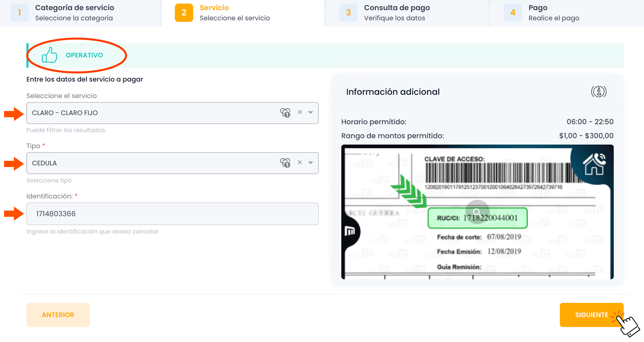
Task: Click the thumbs-up Operativo status icon
Action: 50,55
